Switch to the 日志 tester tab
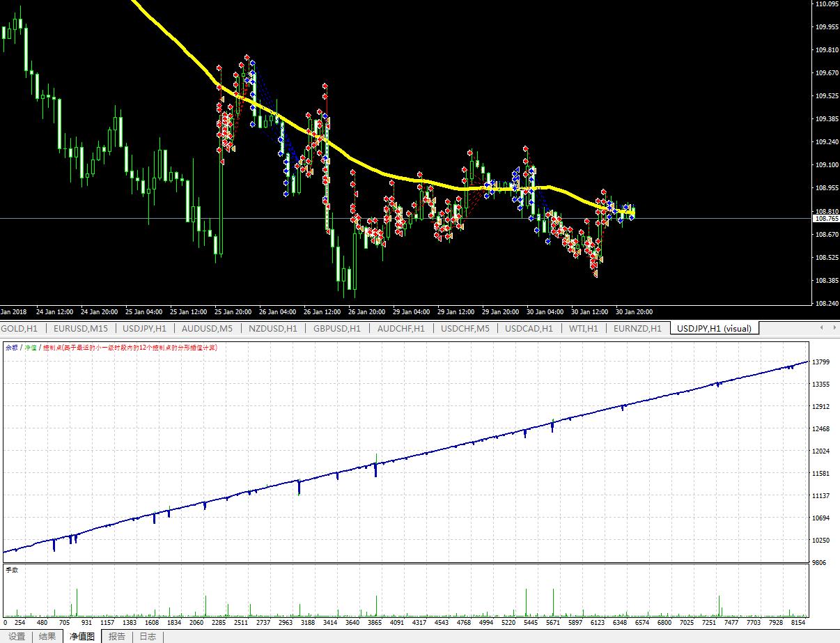The image size is (840, 643). point(148,636)
